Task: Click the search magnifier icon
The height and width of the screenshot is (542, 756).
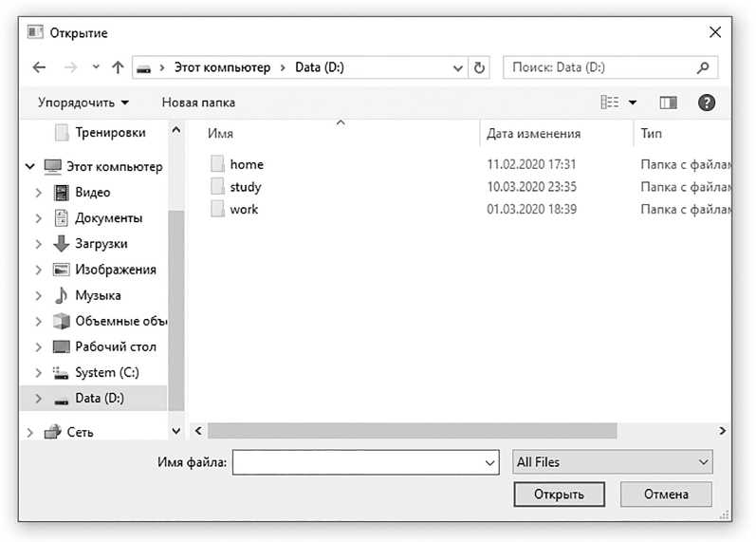Action: pyautogui.click(x=703, y=67)
